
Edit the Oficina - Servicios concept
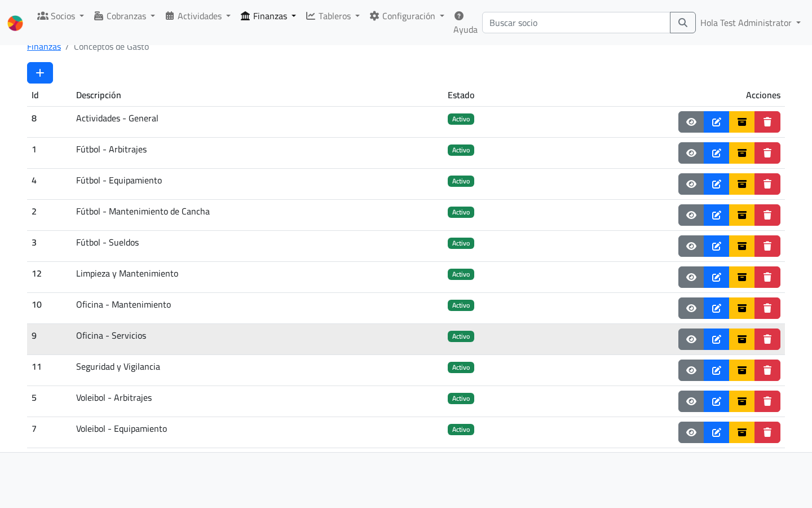coord(716,339)
